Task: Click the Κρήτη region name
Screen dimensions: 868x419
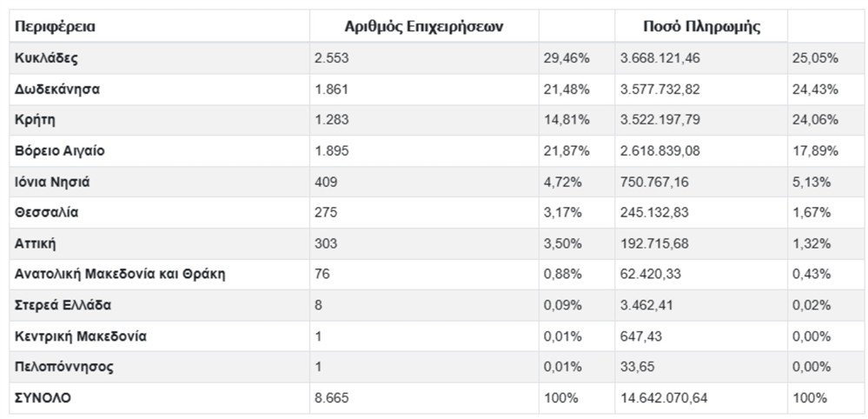Action: (x=35, y=120)
